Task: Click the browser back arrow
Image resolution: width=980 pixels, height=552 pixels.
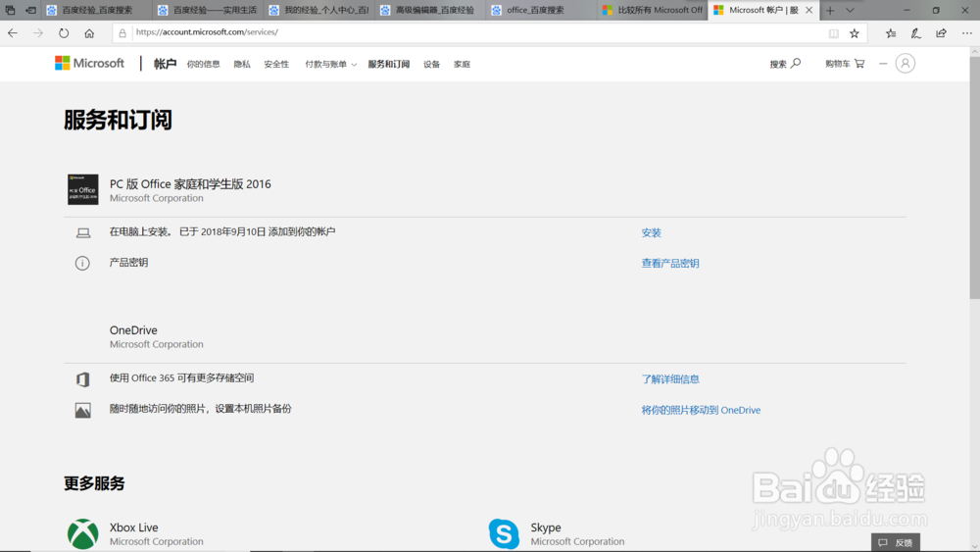Action: (x=13, y=33)
